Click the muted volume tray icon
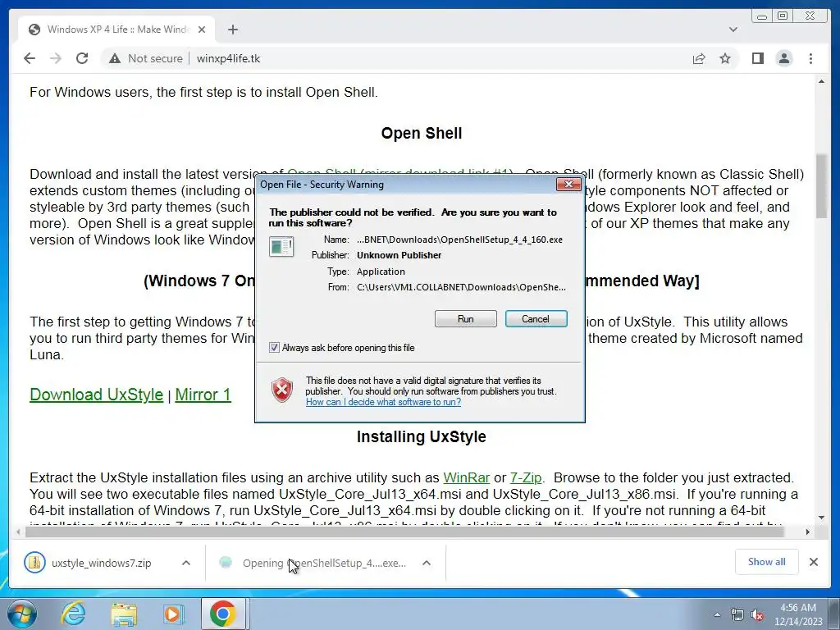Viewport: 840px width, 630px height. 757,615
